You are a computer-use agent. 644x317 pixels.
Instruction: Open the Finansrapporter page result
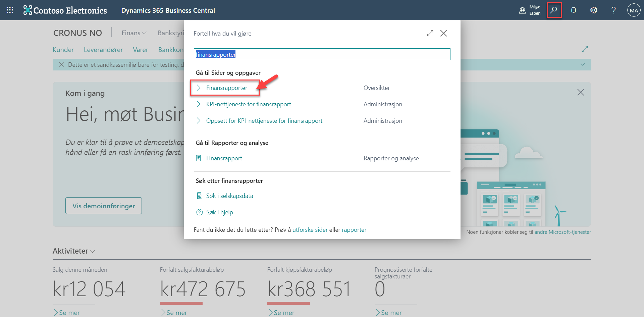click(x=227, y=88)
